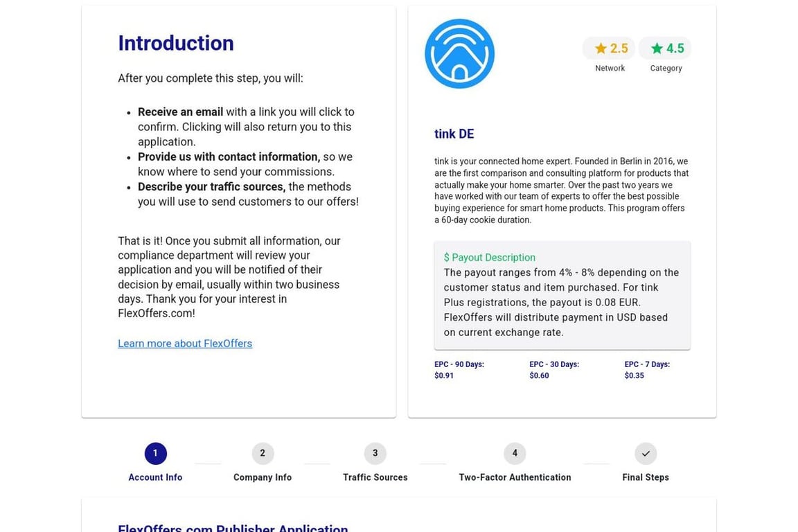Select step 1 Account Info circle
Image resolution: width=798 pixels, height=532 pixels.
coord(155,453)
